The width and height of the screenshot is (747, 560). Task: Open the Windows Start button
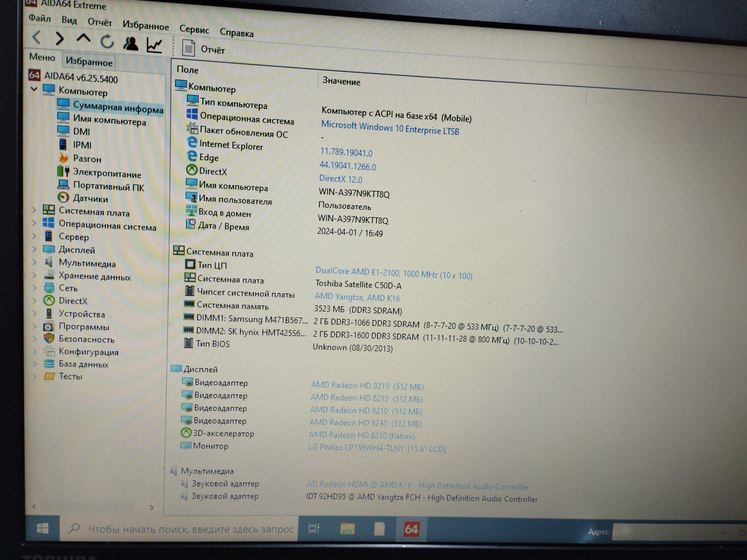[x=42, y=528]
